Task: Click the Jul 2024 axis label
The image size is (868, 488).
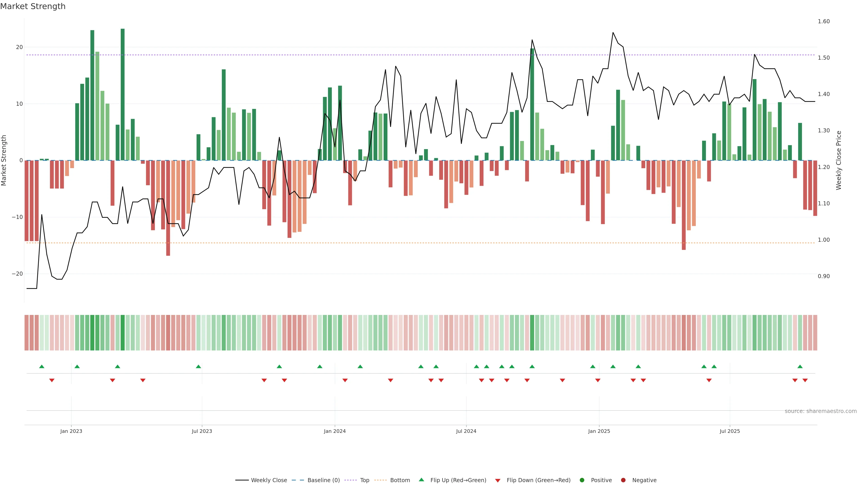Action: point(466,431)
